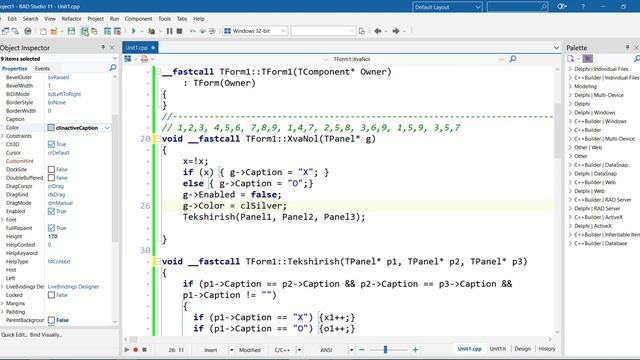Click the Insert mode status indicator

211,350
